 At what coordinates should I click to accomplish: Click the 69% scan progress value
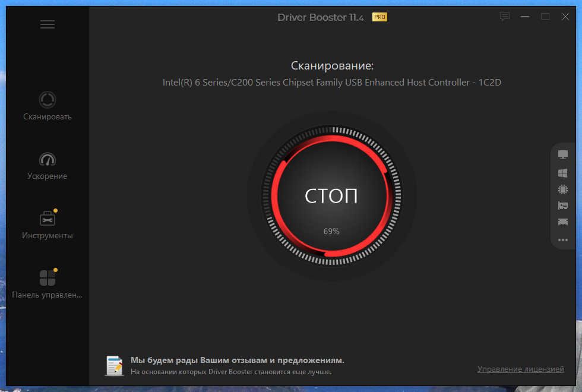tap(331, 231)
